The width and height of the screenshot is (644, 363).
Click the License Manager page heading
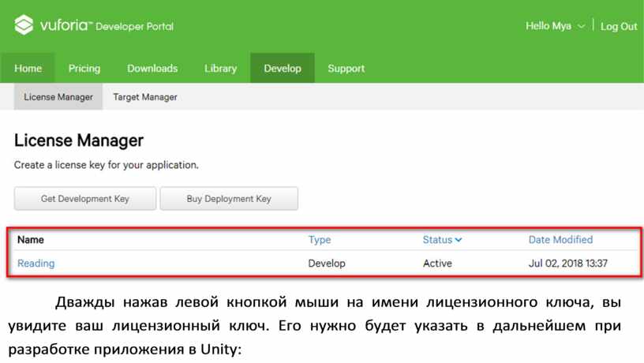point(79,140)
